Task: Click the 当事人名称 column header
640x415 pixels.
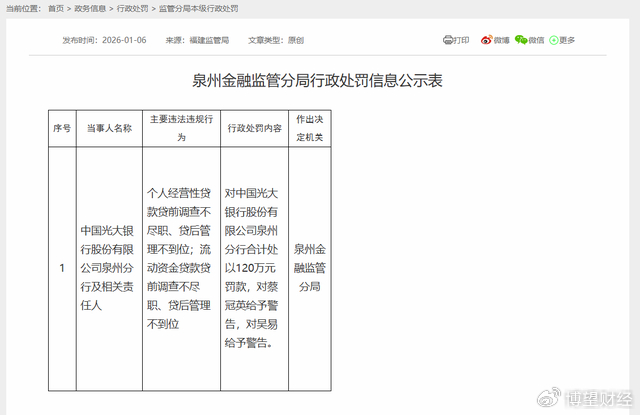Action: (109, 128)
